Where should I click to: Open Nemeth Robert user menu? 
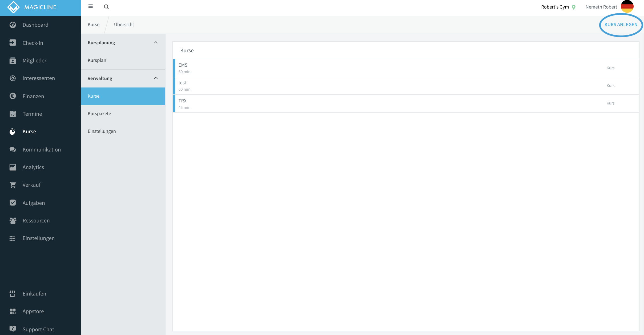601,7
